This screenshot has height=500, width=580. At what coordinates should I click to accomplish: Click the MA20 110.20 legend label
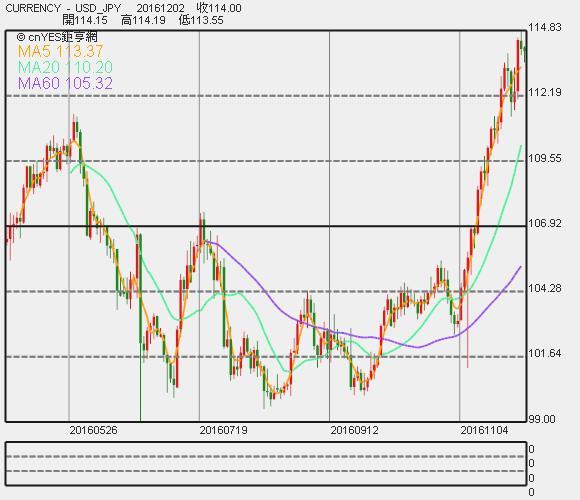click(65, 67)
